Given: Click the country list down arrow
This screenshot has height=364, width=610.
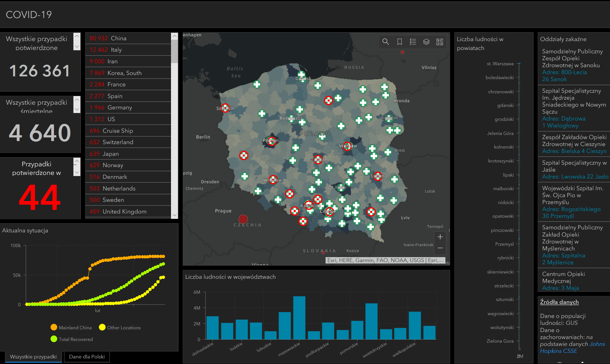Looking at the screenshot, I should point(174,215).
